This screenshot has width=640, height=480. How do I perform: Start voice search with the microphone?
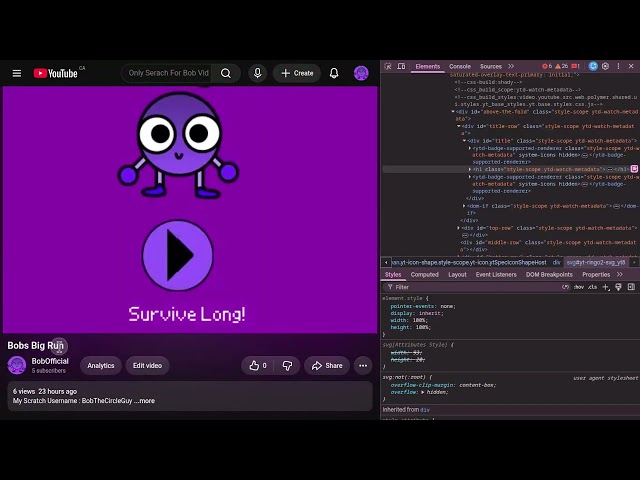pos(258,73)
